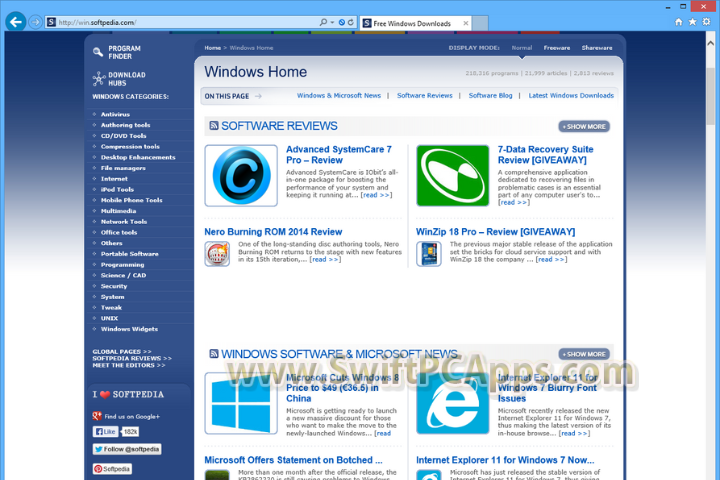This screenshot has width=720, height=480.
Task: Show more Windows Software & Microsoft News
Action: (584, 354)
